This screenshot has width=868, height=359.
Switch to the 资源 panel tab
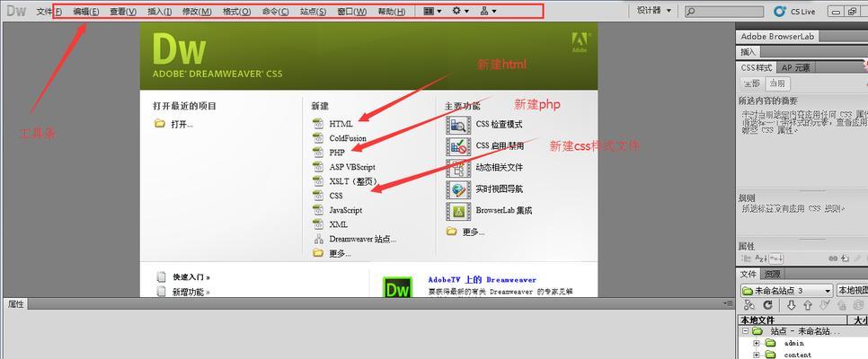point(772,274)
